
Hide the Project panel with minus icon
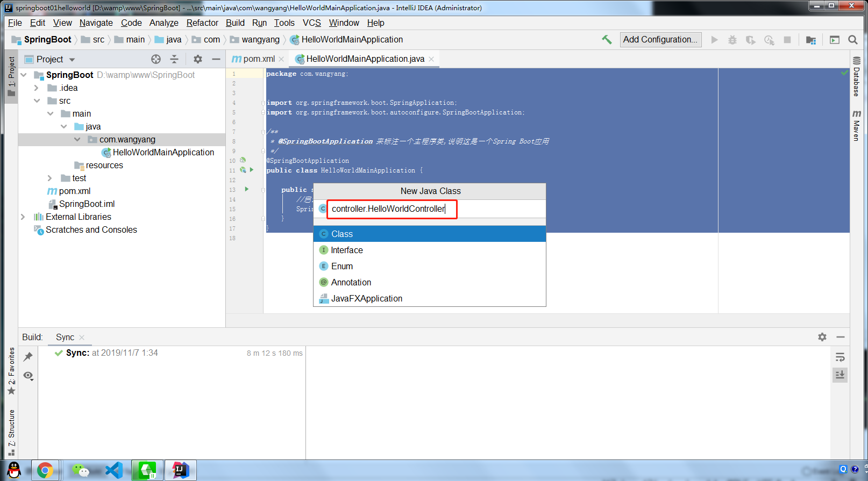[x=216, y=59]
